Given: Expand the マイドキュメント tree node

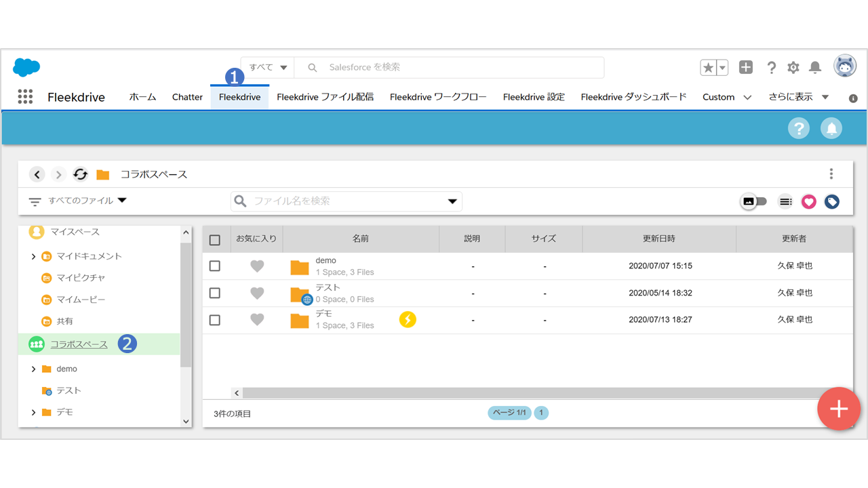Looking at the screenshot, I should click(x=33, y=256).
